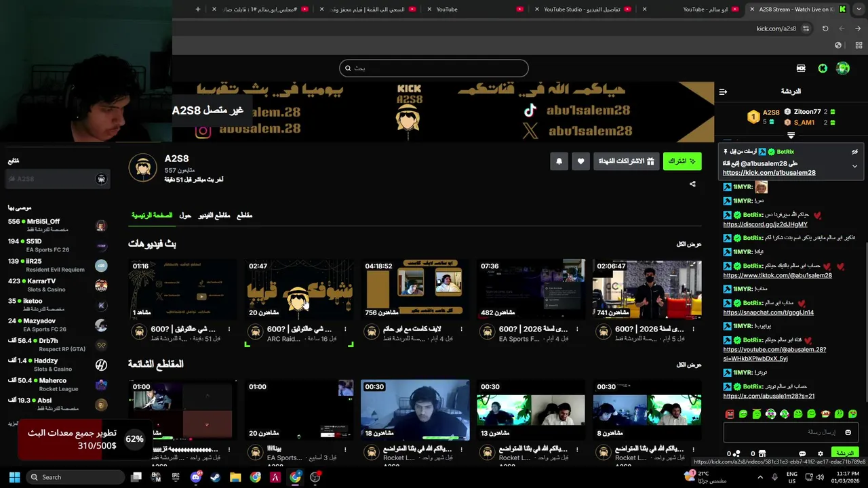
Task: Open File Explorer from the taskbar
Action: [235, 477]
